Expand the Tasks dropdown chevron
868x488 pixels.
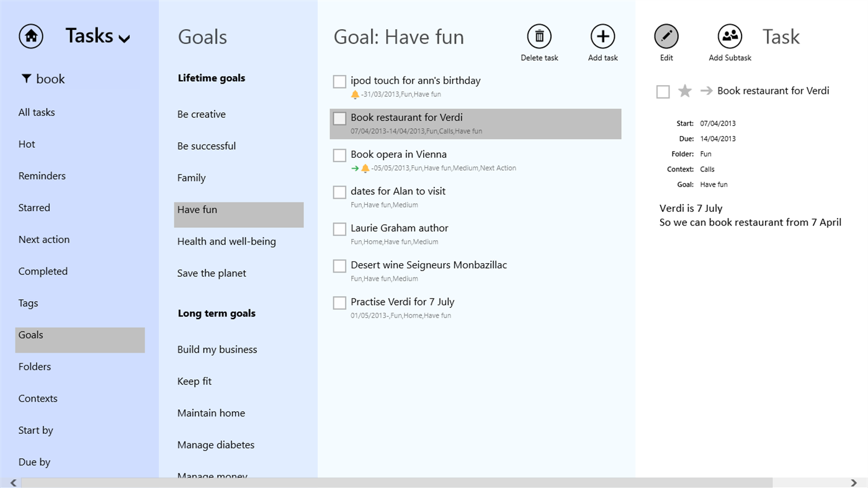[124, 39]
